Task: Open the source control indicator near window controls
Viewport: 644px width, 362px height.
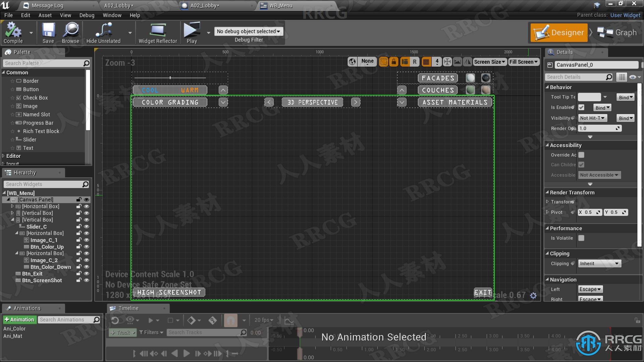Action: 597,5
